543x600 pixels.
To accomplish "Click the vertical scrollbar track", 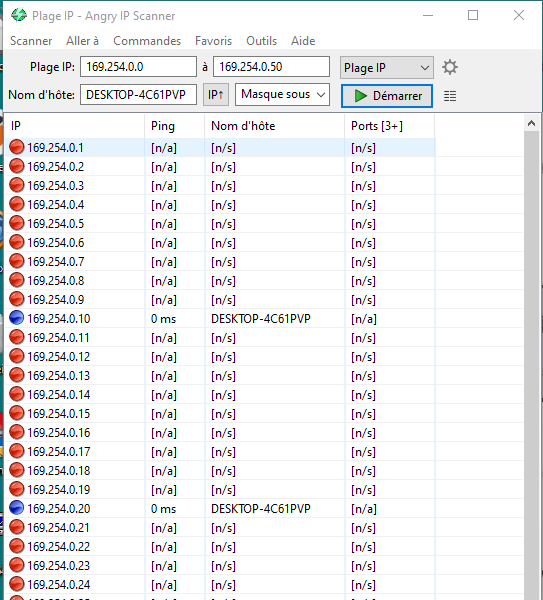I will [531, 364].
